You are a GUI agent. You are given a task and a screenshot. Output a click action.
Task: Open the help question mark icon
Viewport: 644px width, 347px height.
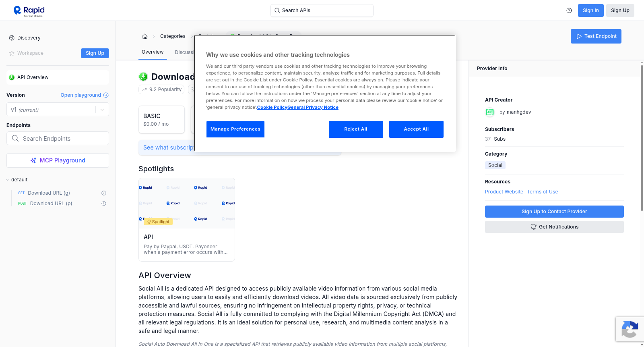(x=569, y=10)
